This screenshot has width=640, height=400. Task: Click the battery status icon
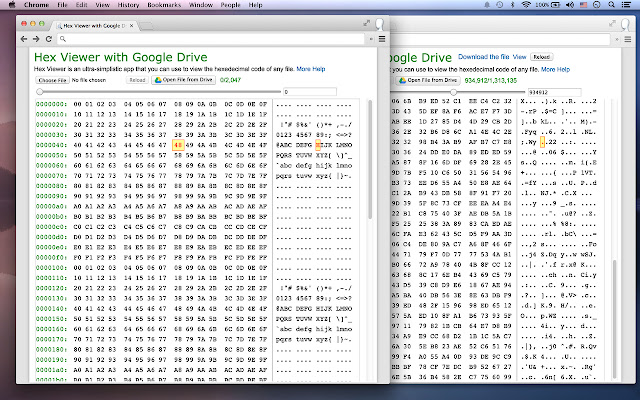pos(556,5)
